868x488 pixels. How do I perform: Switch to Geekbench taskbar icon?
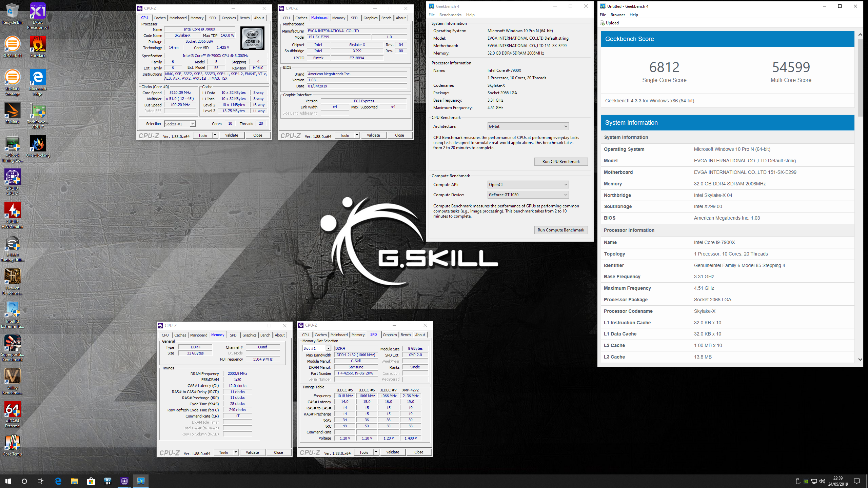coord(141,481)
